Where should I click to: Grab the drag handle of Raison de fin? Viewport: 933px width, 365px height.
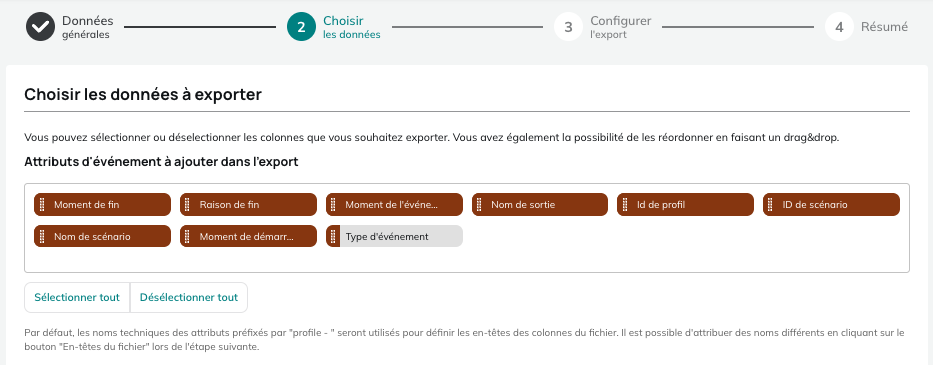click(x=187, y=204)
